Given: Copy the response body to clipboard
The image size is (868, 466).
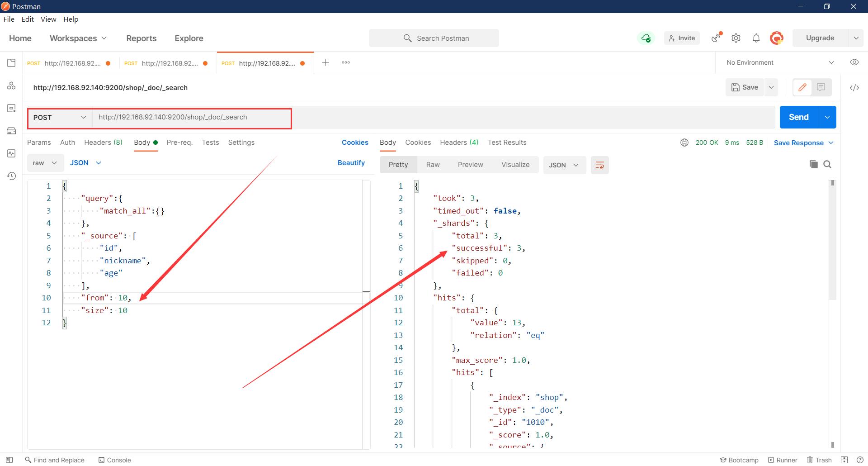Looking at the screenshot, I should pos(814,164).
